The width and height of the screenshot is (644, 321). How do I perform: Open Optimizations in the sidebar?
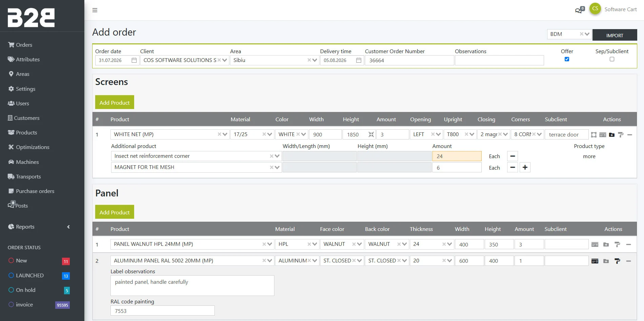point(33,147)
